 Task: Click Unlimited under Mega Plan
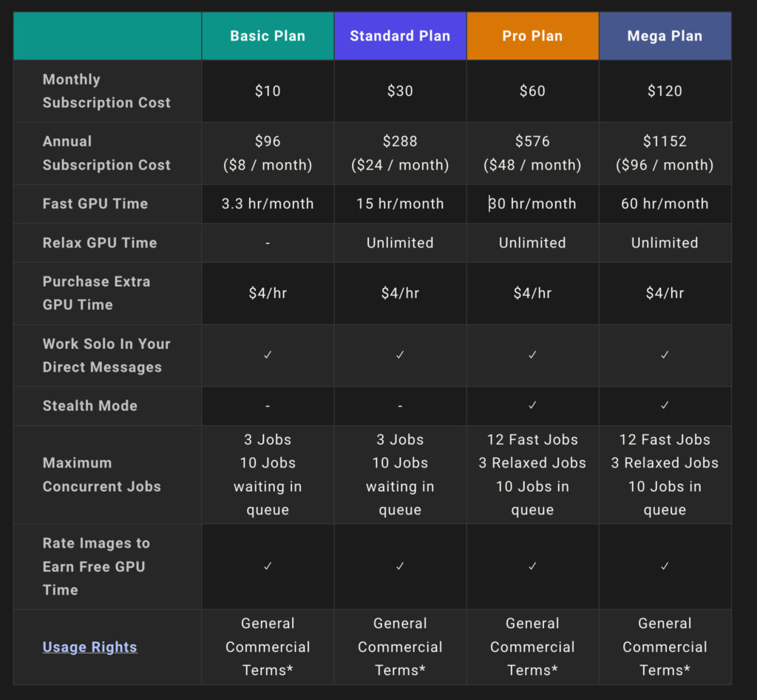click(665, 243)
